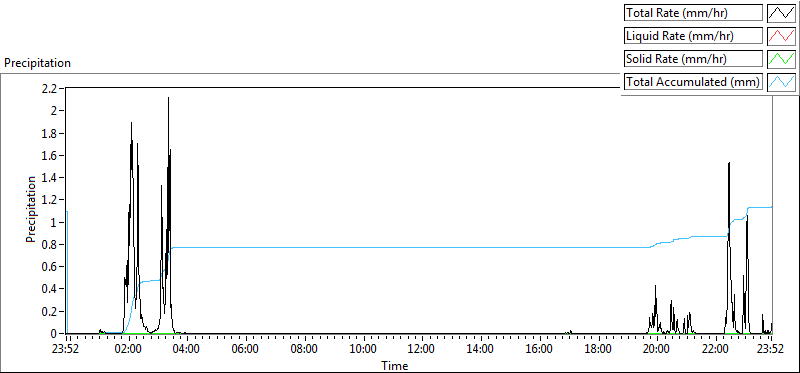Click the tallest black rate peak above 2 mm/hr
This screenshot has width=800, height=373.
pos(168,99)
